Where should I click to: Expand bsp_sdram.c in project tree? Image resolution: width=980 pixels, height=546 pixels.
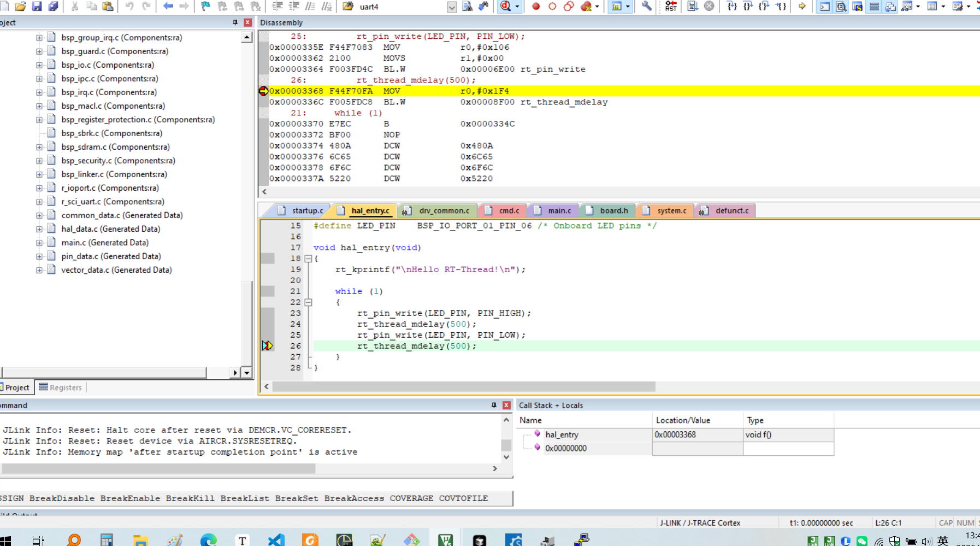point(39,147)
